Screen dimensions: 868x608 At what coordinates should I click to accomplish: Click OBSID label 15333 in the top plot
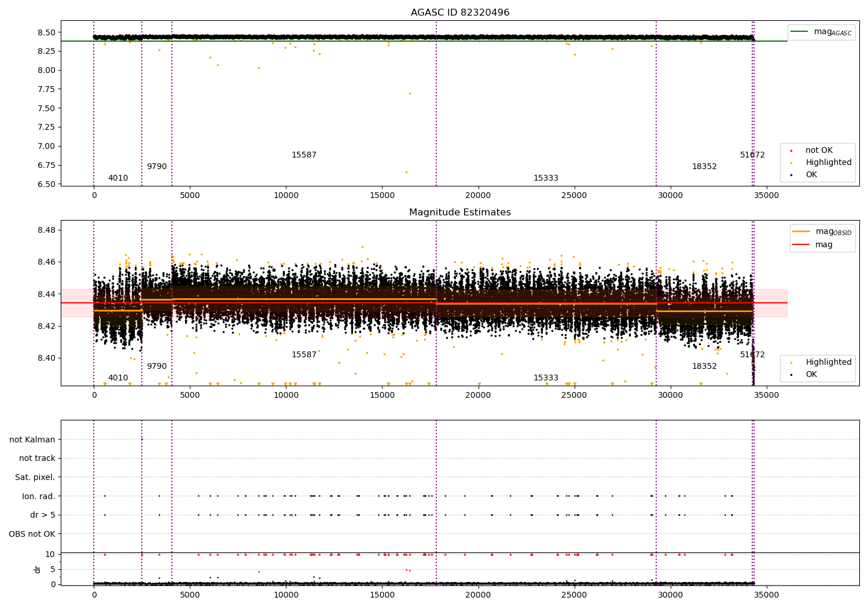tap(546, 178)
